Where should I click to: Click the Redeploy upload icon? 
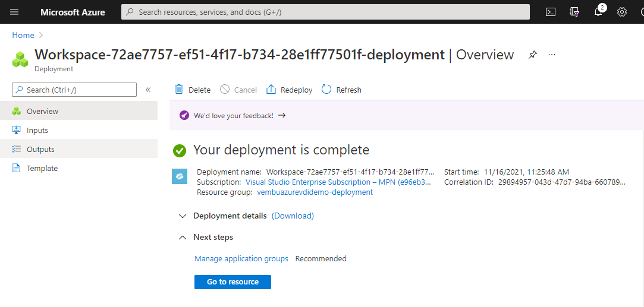[271, 89]
